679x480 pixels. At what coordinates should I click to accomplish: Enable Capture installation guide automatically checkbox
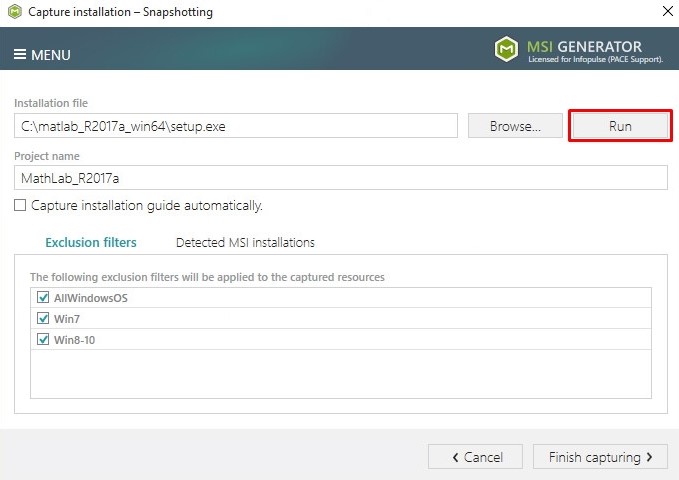[x=20, y=205]
